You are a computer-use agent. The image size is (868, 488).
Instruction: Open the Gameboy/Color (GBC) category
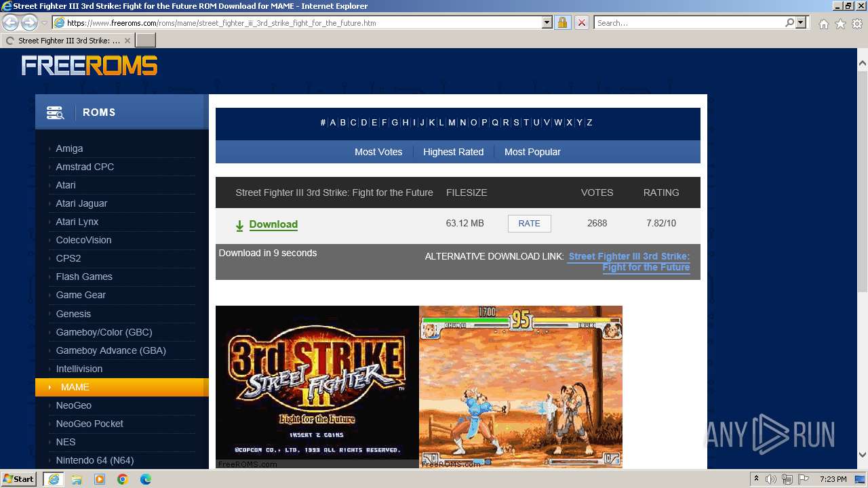pyautogui.click(x=104, y=332)
